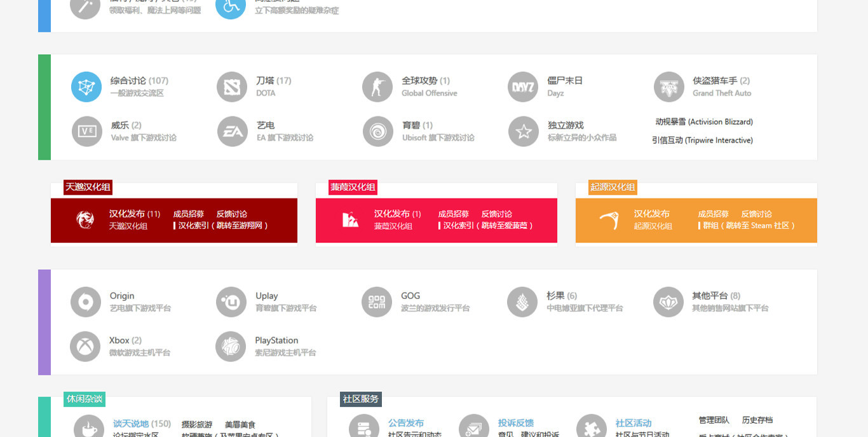The height and width of the screenshot is (437, 868).
Task: Select the Ubisoft 育碧 swirl icon
Action: [x=378, y=132]
